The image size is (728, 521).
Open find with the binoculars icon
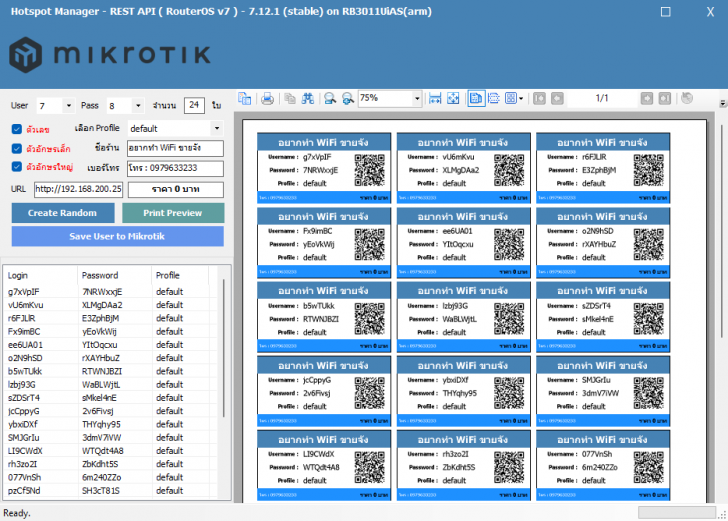coord(308,98)
